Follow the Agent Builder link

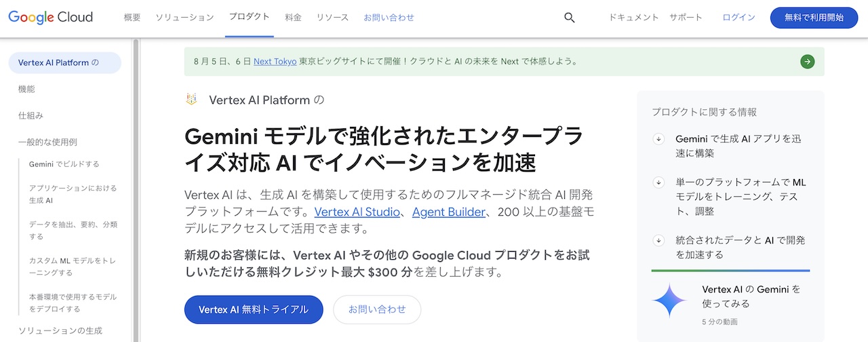point(449,212)
